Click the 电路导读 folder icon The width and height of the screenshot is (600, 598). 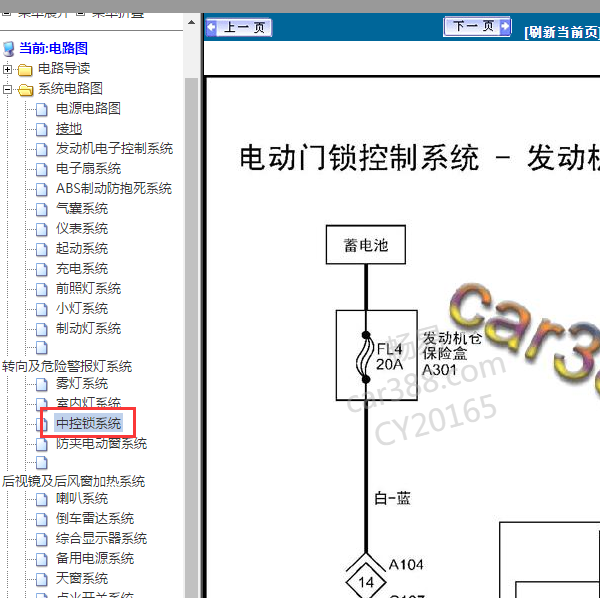[25, 70]
